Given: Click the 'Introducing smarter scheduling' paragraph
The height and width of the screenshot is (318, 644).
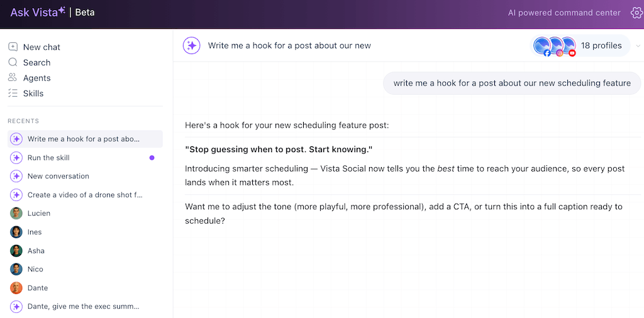Looking at the screenshot, I should 404,175.
